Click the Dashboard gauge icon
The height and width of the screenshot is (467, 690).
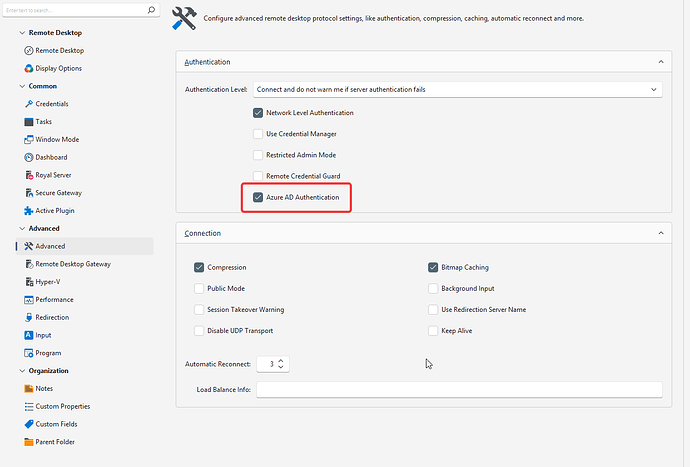pos(29,157)
